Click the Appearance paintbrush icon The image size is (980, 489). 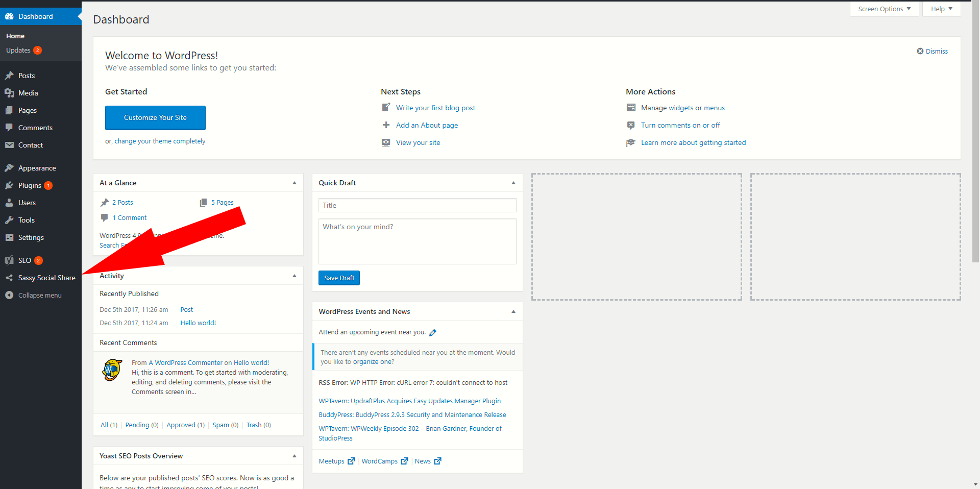pyautogui.click(x=9, y=168)
